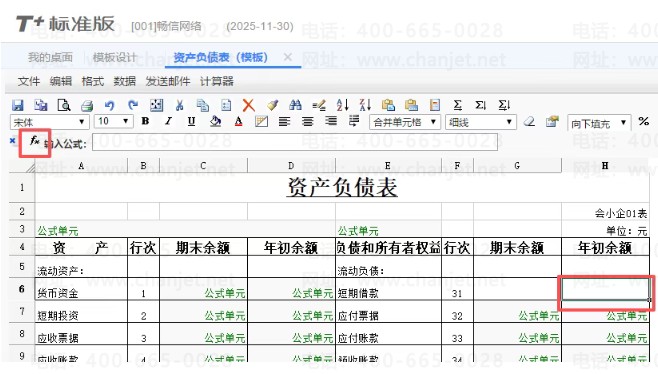Align text right
The width and height of the screenshot is (658, 374).
(331, 122)
